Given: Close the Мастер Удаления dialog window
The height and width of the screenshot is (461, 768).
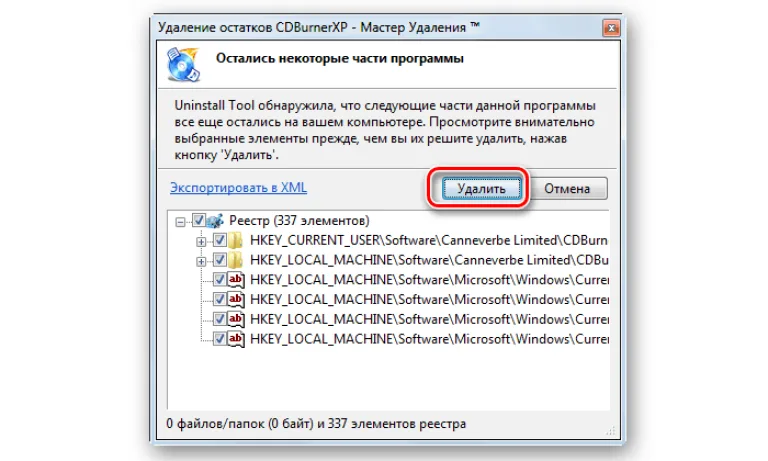Looking at the screenshot, I should [x=611, y=28].
